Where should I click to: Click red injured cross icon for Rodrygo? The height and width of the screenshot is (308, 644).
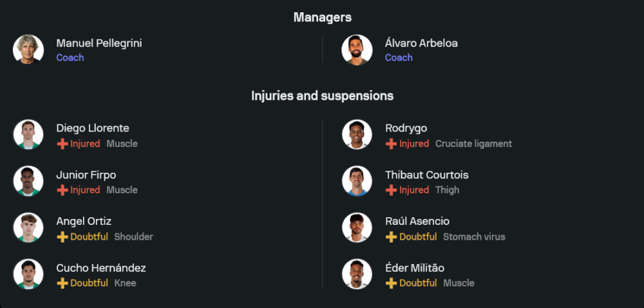[391, 144]
